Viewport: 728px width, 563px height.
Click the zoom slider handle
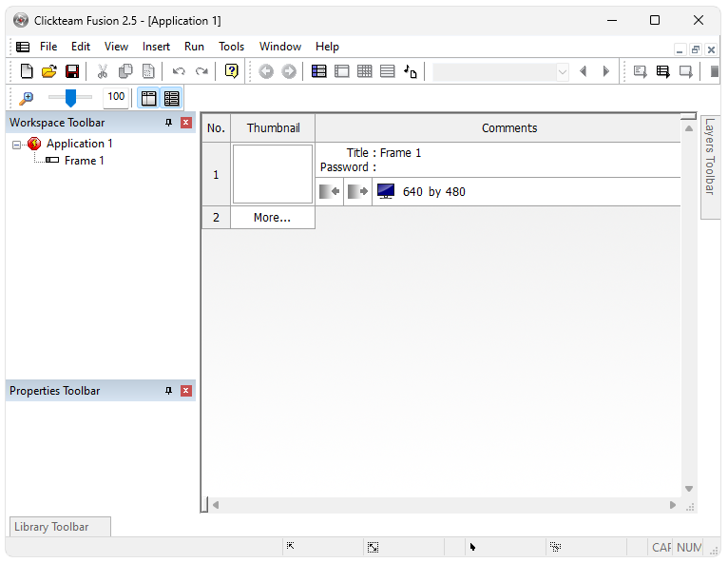click(x=70, y=98)
